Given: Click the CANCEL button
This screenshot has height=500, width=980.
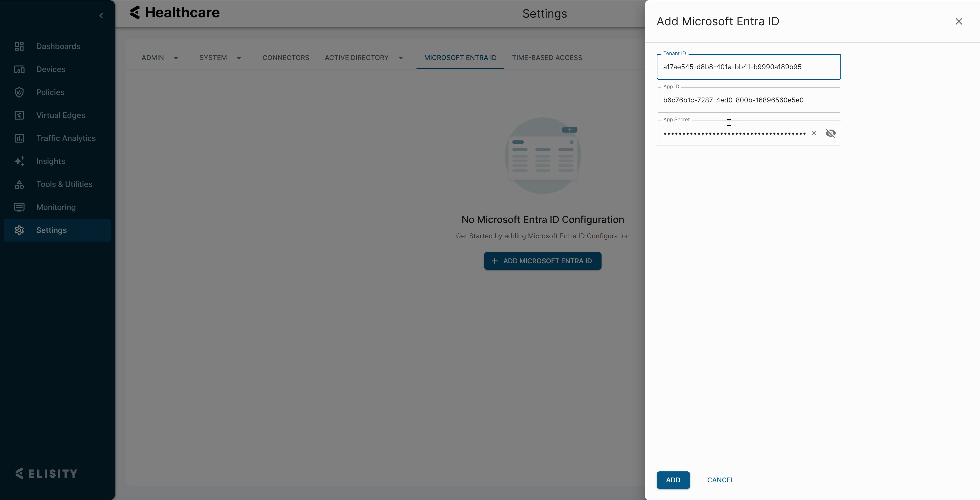Looking at the screenshot, I should (720, 480).
